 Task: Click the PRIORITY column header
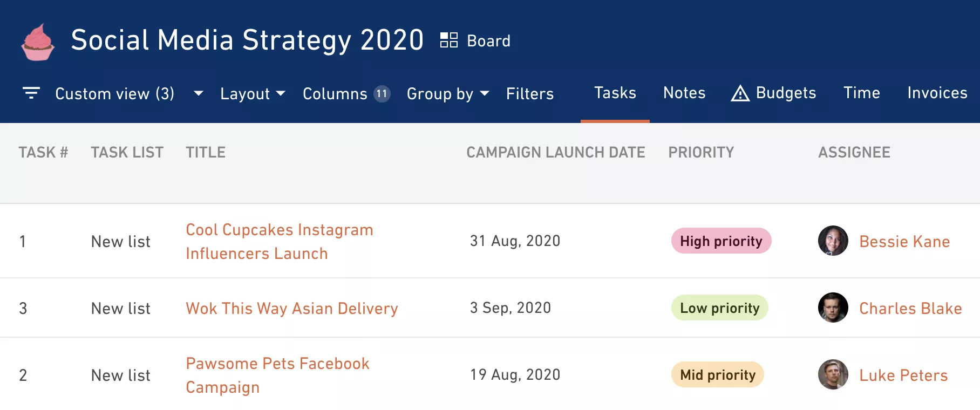pyautogui.click(x=701, y=152)
